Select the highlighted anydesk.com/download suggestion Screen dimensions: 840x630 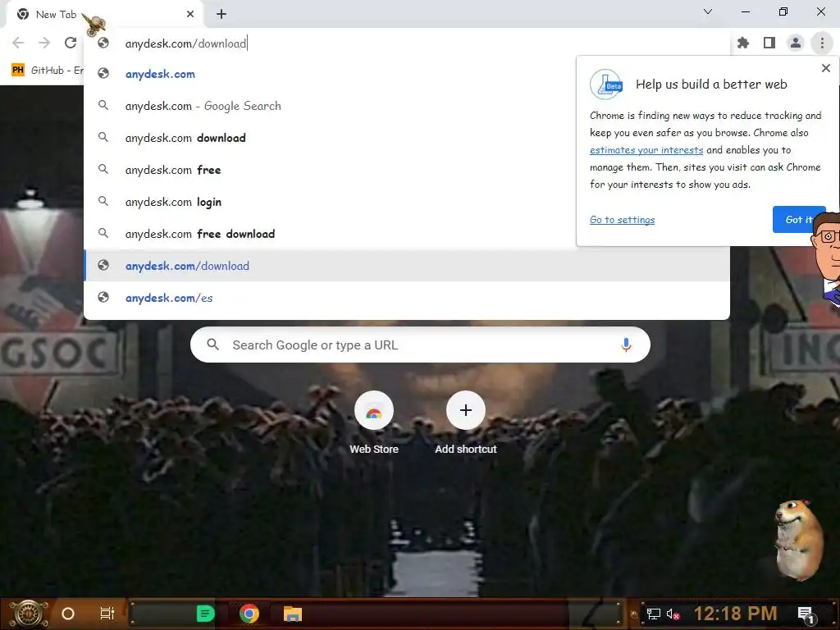pos(407,266)
